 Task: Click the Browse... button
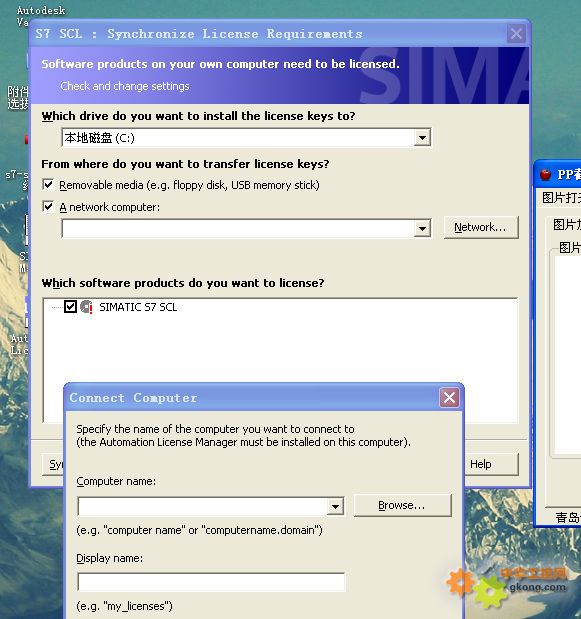[x=402, y=505]
